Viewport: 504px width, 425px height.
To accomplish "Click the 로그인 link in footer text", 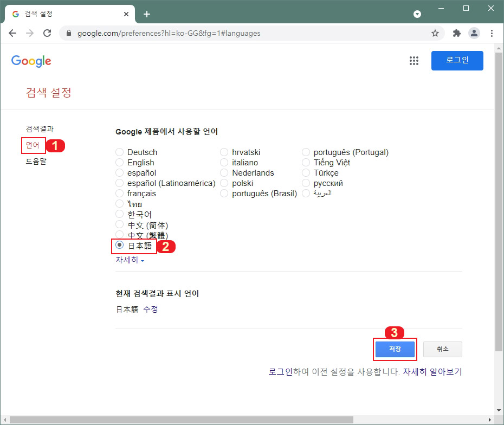I will pyautogui.click(x=280, y=372).
